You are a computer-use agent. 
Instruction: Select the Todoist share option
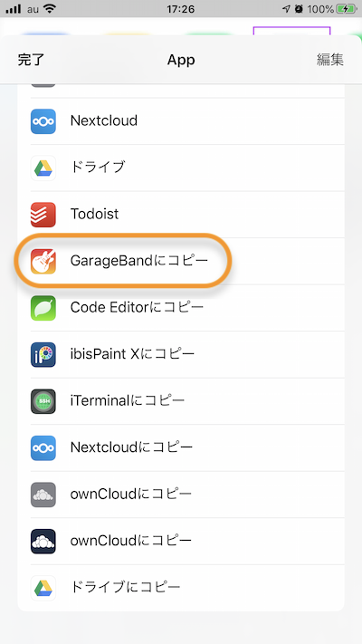[181, 215]
